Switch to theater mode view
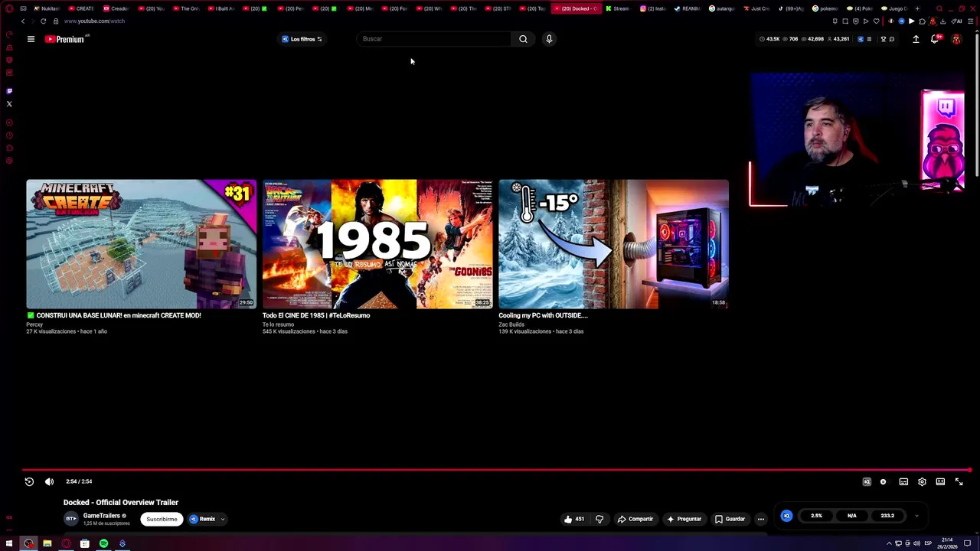 click(940, 481)
